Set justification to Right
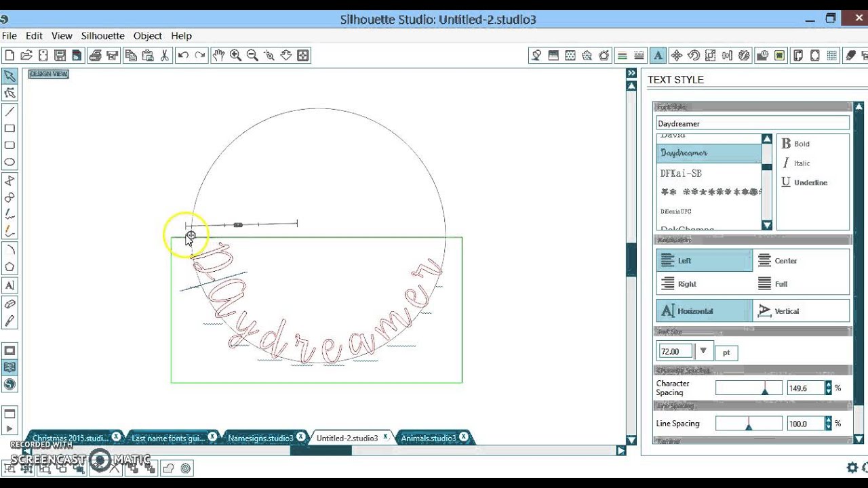Image resolution: width=868 pixels, height=488 pixels. [705, 284]
